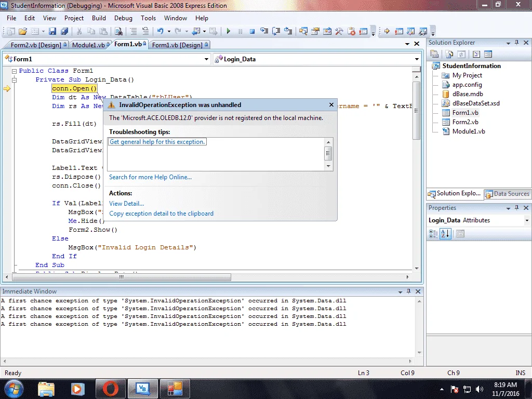Click the Undo arrow icon
The height and width of the screenshot is (399, 532).
tap(160, 31)
